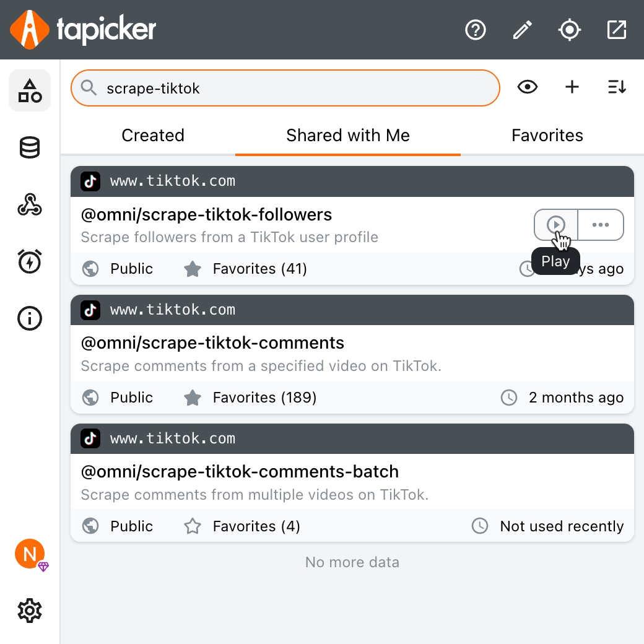Open more options for scrape-tiktok-followers
This screenshot has height=644, width=644.
601,225
